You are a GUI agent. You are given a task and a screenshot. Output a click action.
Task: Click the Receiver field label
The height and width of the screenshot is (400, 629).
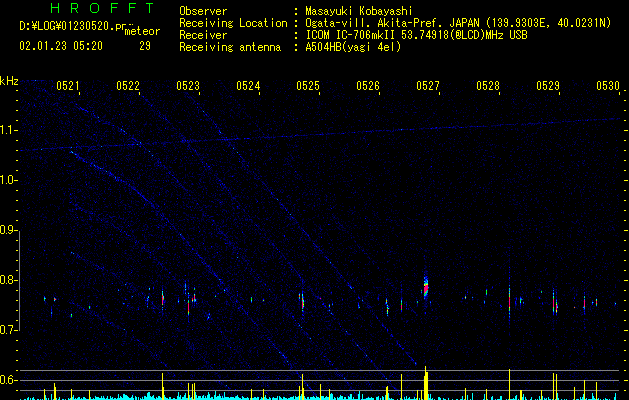[x=203, y=35]
